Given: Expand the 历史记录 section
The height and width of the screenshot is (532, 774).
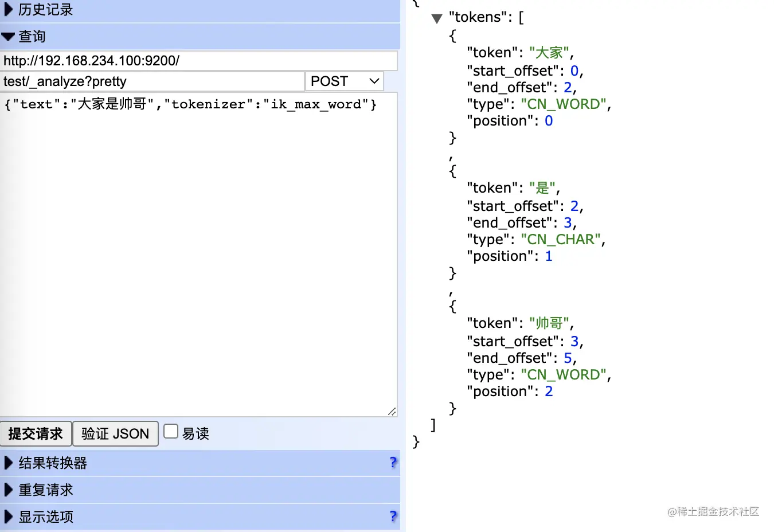Looking at the screenshot, I should (200, 10).
